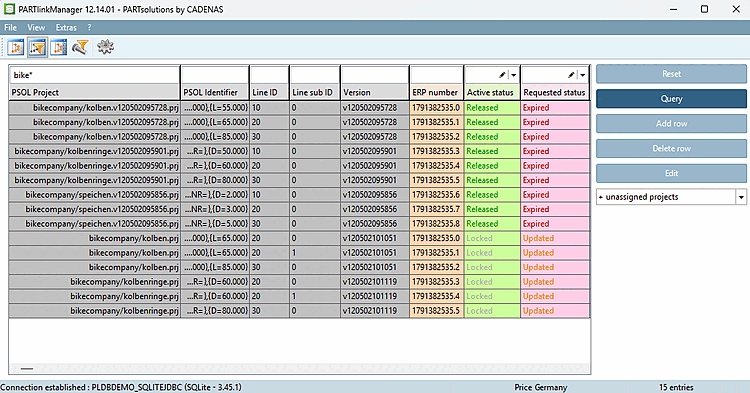Click the Query button

(x=671, y=98)
